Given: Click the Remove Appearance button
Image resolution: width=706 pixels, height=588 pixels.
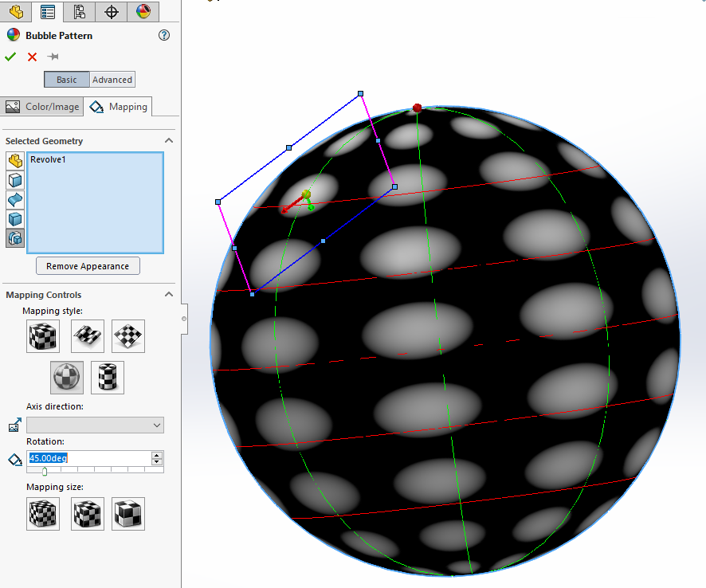Looking at the screenshot, I should [88, 266].
